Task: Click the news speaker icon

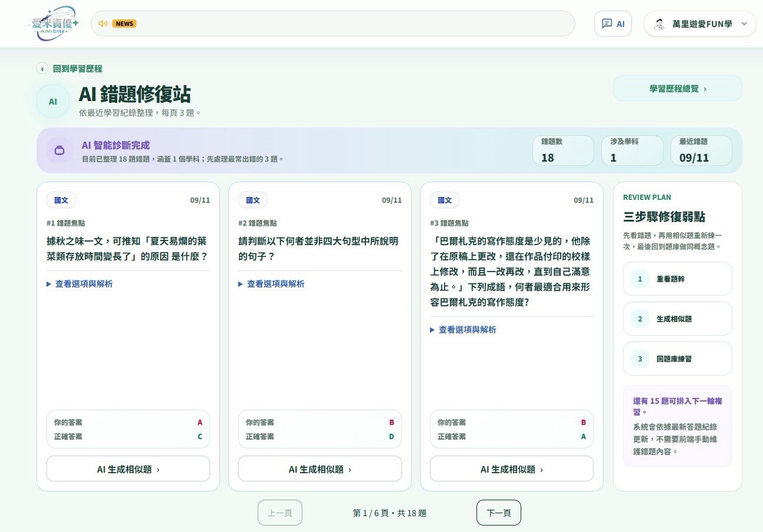Action: pos(103,24)
